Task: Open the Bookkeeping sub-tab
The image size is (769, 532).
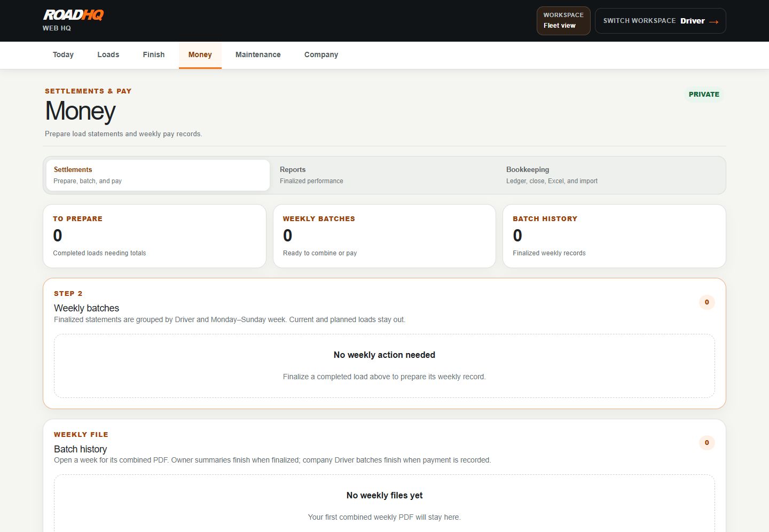Action: 610,175
